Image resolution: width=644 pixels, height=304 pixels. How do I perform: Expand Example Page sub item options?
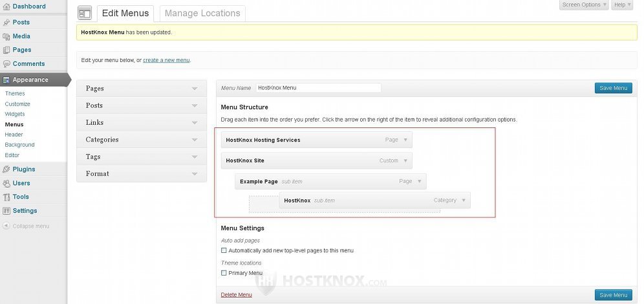(420, 181)
